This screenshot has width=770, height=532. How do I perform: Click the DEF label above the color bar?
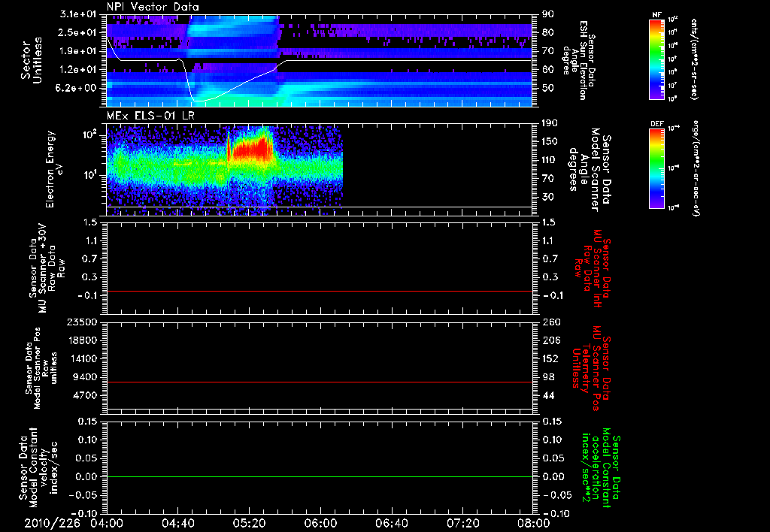pos(656,124)
